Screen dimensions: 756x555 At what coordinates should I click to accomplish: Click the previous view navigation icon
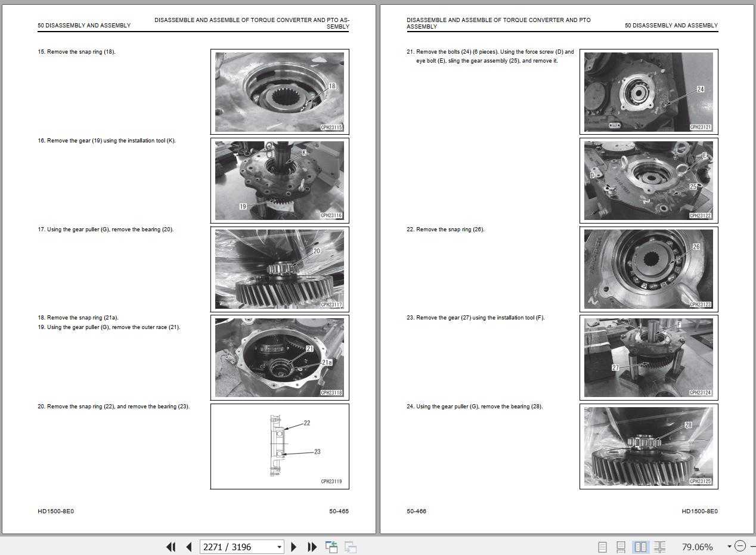tap(331, 547)
